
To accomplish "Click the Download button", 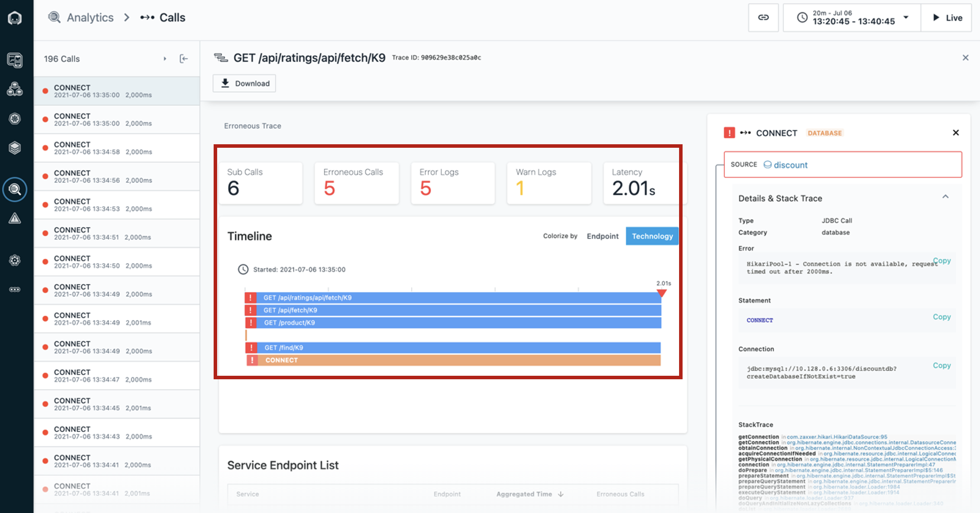I will click(244, 83).
